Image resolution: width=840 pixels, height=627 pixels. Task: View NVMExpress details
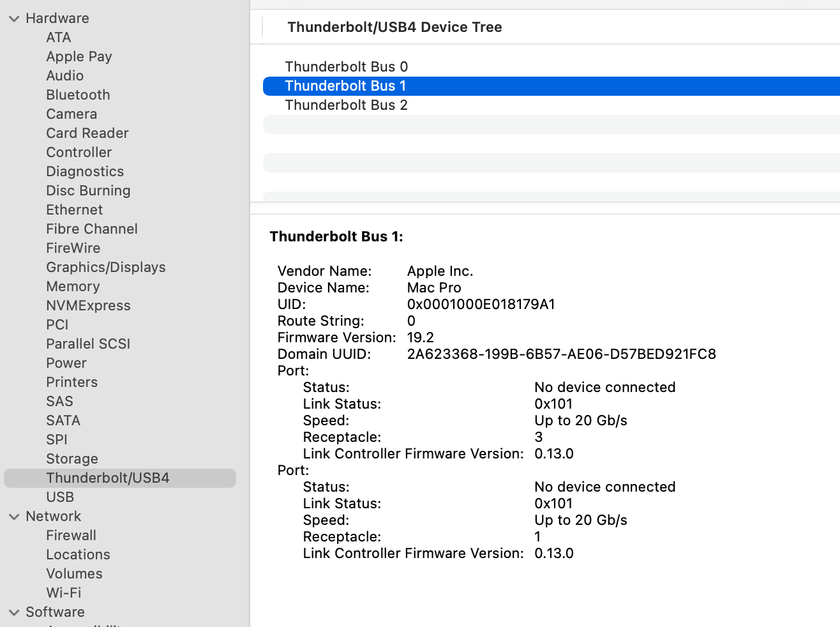point(88,306)
